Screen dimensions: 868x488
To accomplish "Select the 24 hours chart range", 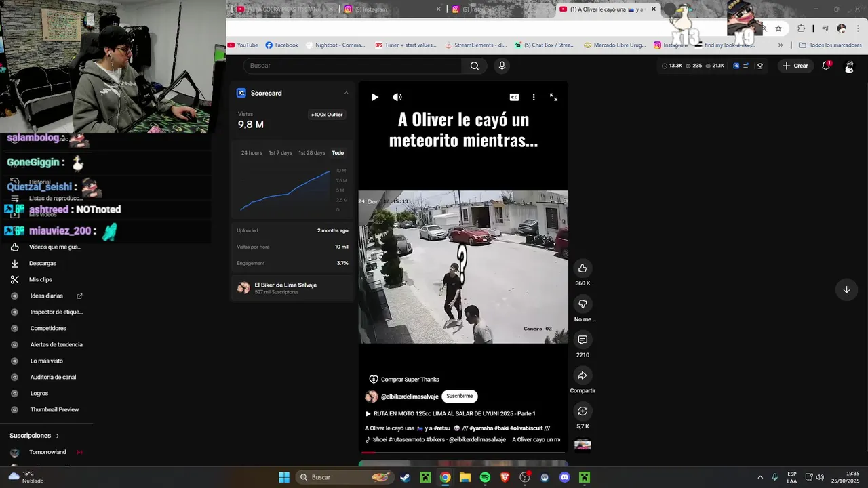I will (252, 152).
